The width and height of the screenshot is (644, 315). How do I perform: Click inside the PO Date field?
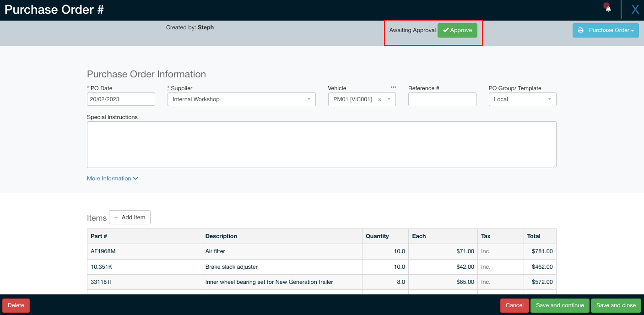[x=120, y=99]
